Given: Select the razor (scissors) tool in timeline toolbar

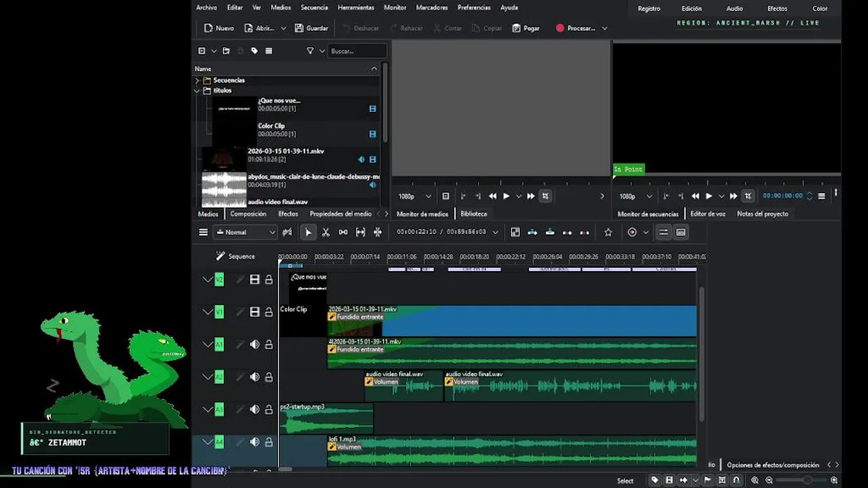Looking at the screenshot, I should click(325, 232).
